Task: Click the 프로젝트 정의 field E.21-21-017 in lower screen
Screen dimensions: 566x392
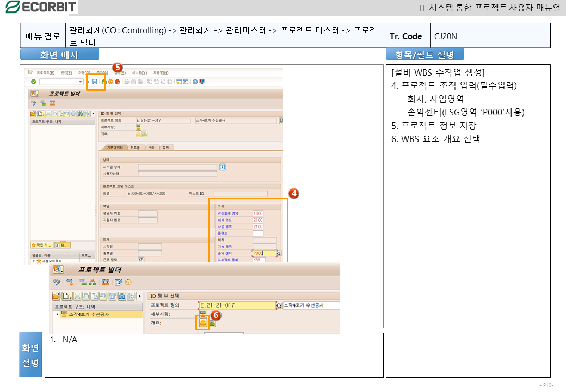Action: [237, 305]
